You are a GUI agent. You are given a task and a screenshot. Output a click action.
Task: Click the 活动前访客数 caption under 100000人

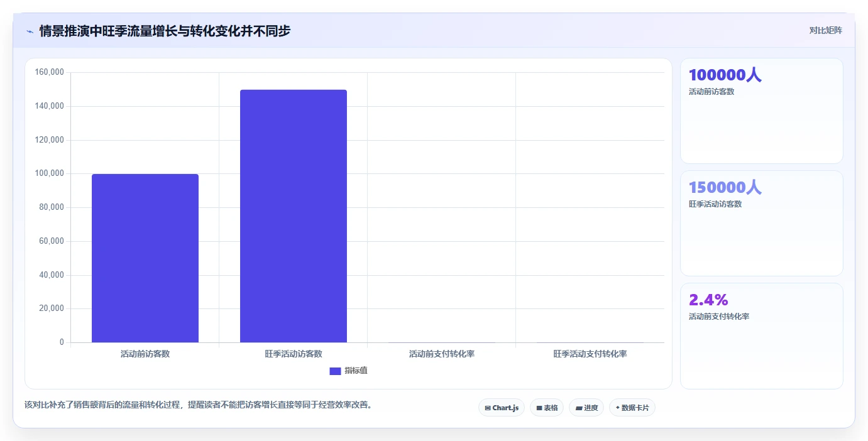pos(711,92)
